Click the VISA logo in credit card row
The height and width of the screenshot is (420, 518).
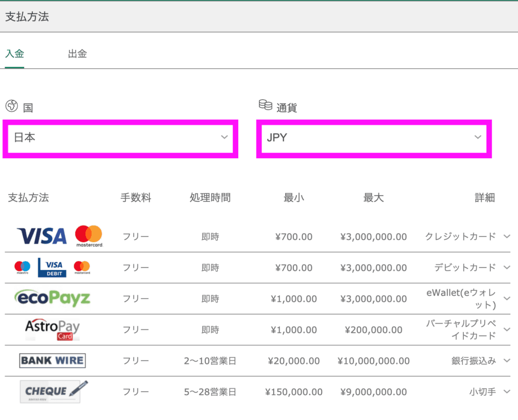pos(42,236)
